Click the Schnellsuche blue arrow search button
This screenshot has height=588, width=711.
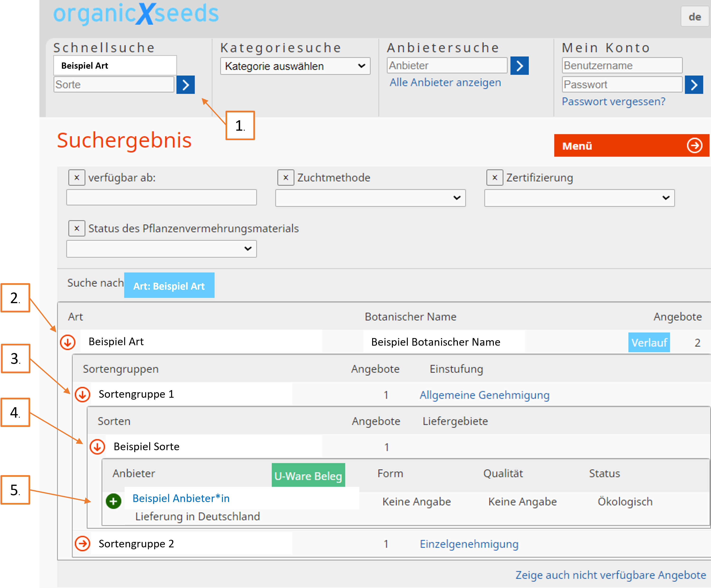(x=185, y=85)
